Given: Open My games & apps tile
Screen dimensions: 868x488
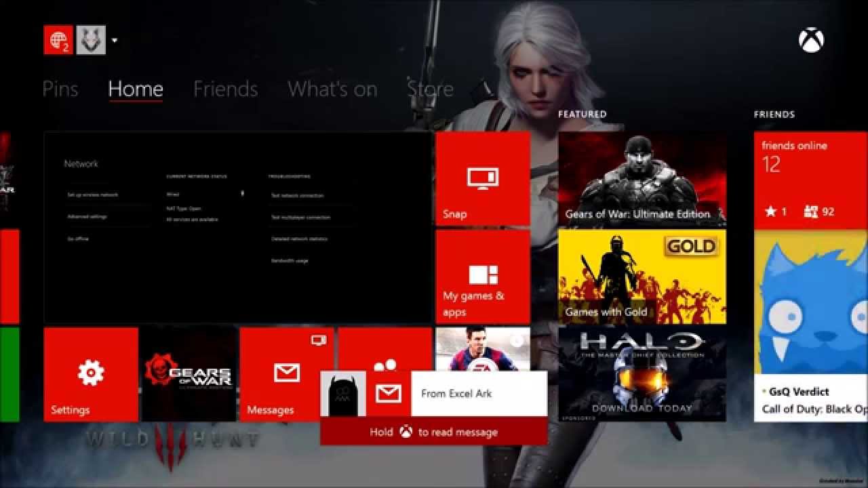Looking at the screenshot, I should tap(483, 277).
